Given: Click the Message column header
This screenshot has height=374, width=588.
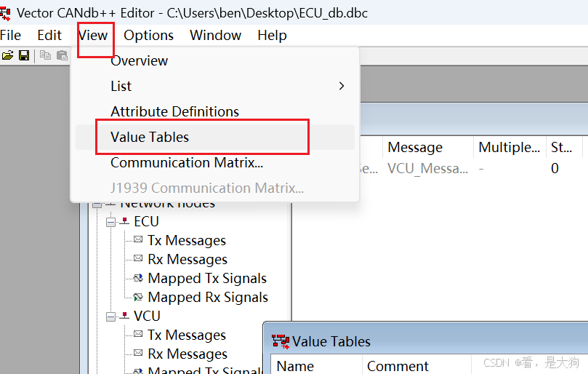Looking at the screenshot, I should [428, 147].
